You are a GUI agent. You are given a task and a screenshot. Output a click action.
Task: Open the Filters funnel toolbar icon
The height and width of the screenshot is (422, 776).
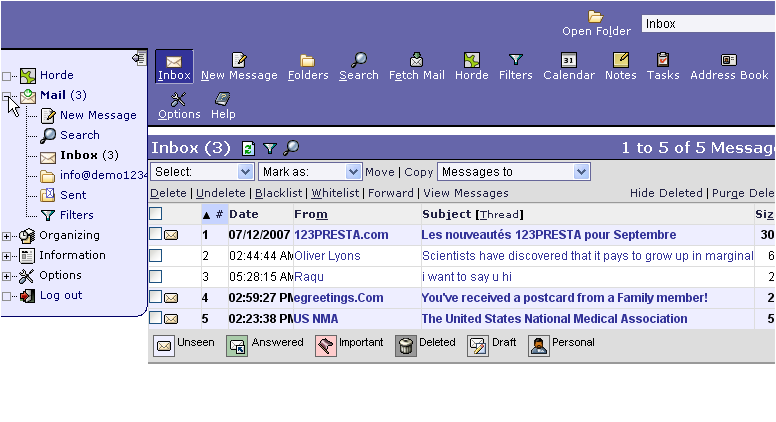coord(515,61)
